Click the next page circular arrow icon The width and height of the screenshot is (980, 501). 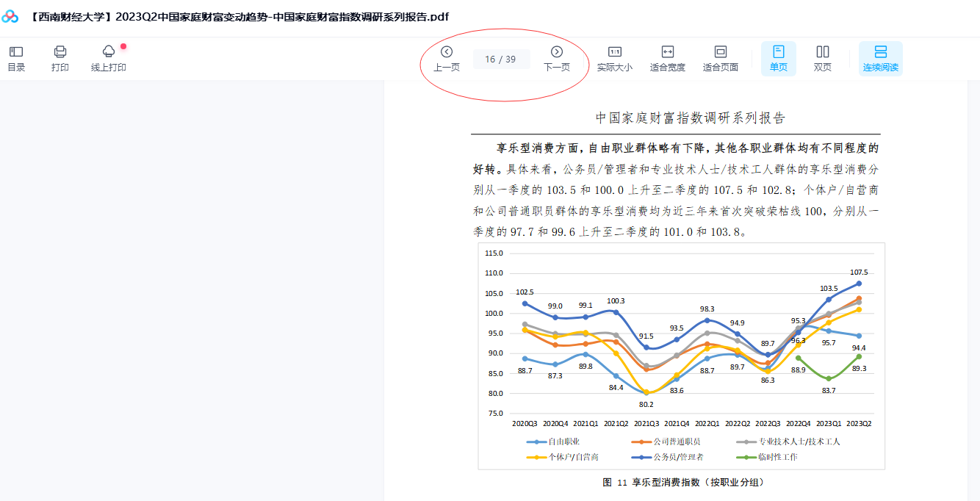pyautogui.click(x=557, y=51)
